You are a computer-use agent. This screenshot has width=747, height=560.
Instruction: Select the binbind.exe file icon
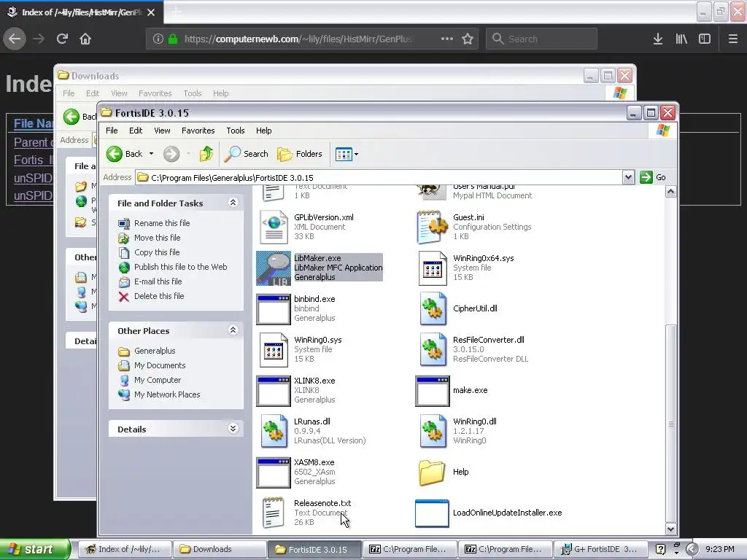(x=274, y=309)
